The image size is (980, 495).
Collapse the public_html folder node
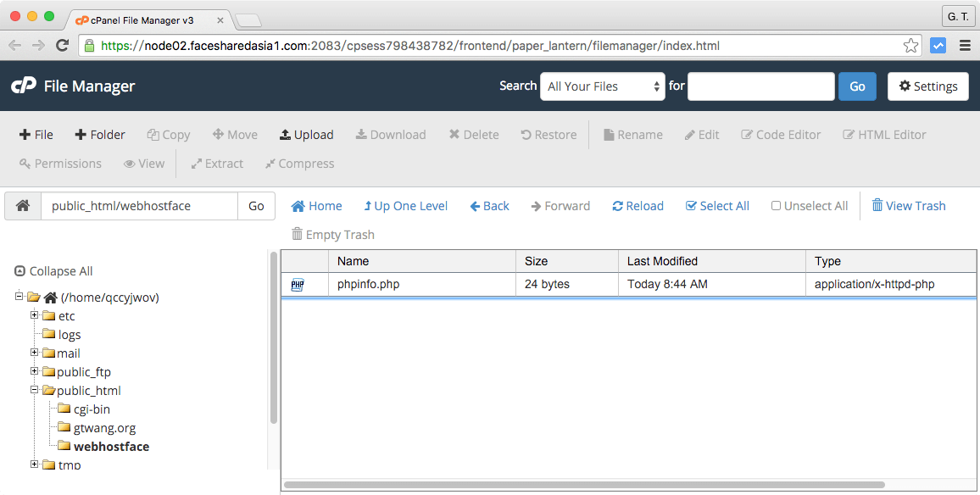[x=35, y=390]
